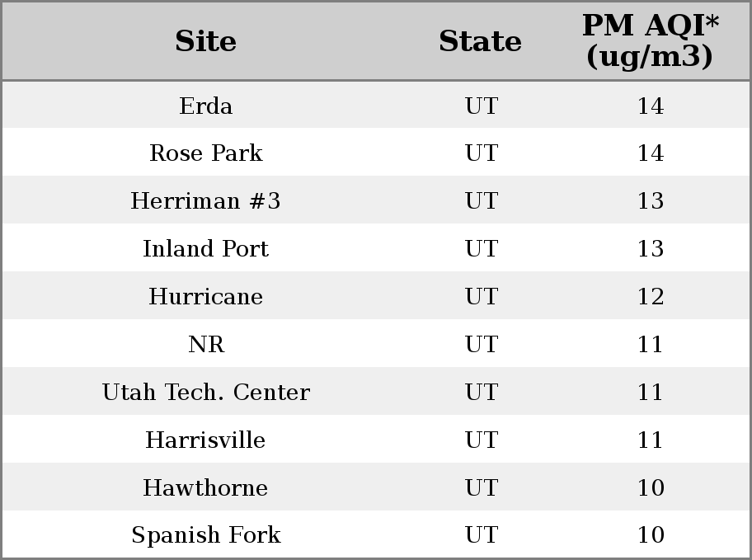Select the Spanish Fork site entry
Viewport: 752px width, 560px height.
(x=206, y=535)
